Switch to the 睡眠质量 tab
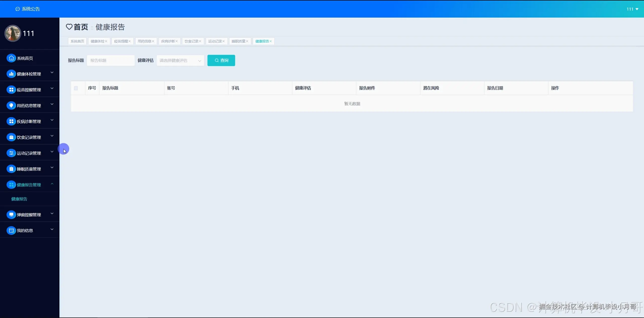The image size is (644, 318). (x=238, y=41)
